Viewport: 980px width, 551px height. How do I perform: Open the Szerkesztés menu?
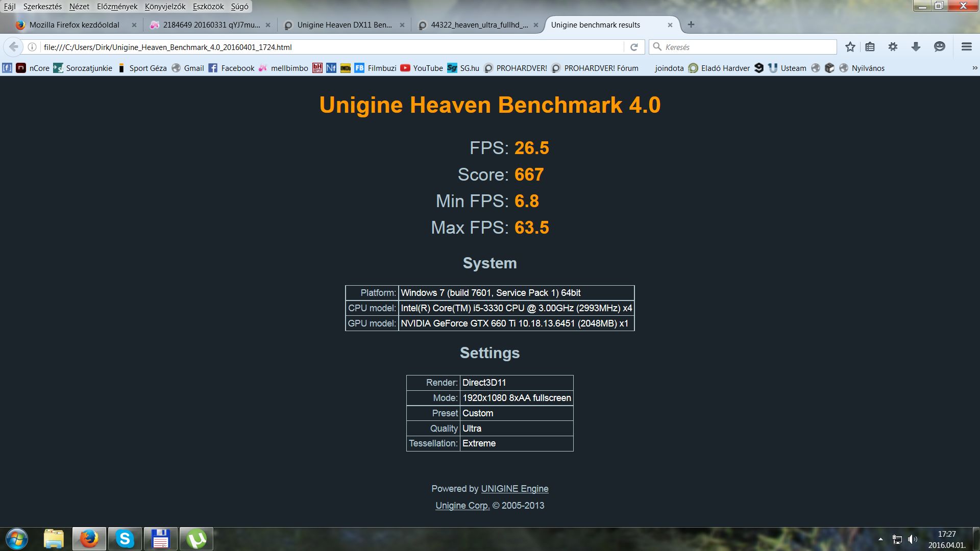[42, 7]
